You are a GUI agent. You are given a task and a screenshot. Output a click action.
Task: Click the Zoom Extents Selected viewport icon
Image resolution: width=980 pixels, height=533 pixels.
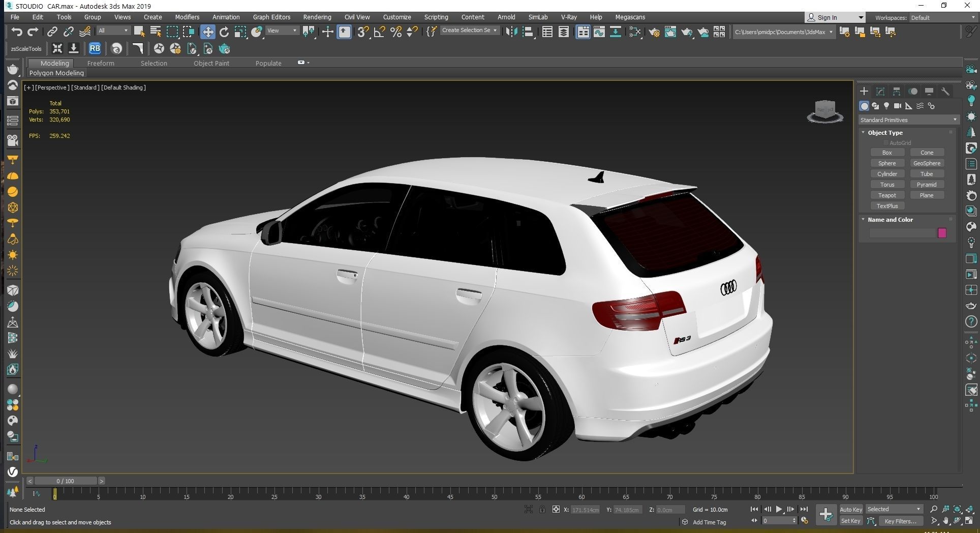[x=957, y=509]
